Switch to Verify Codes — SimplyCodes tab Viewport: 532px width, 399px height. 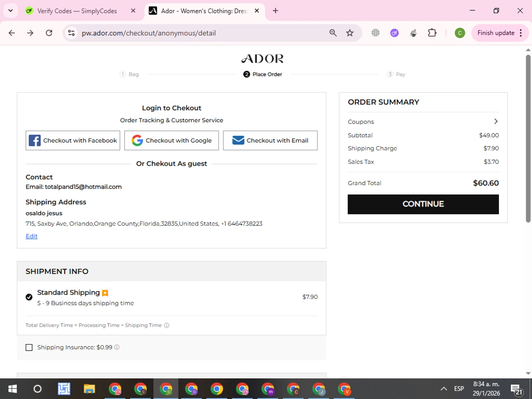77,11
